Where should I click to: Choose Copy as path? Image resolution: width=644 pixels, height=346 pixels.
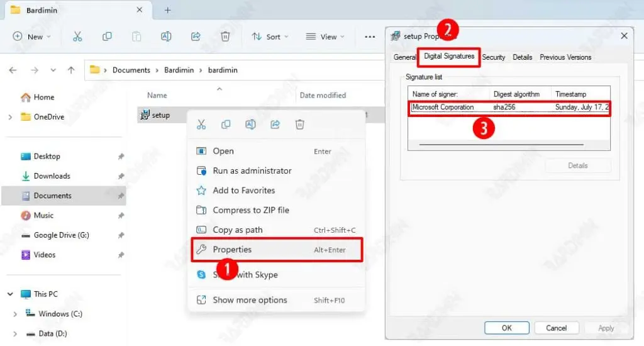277,230
